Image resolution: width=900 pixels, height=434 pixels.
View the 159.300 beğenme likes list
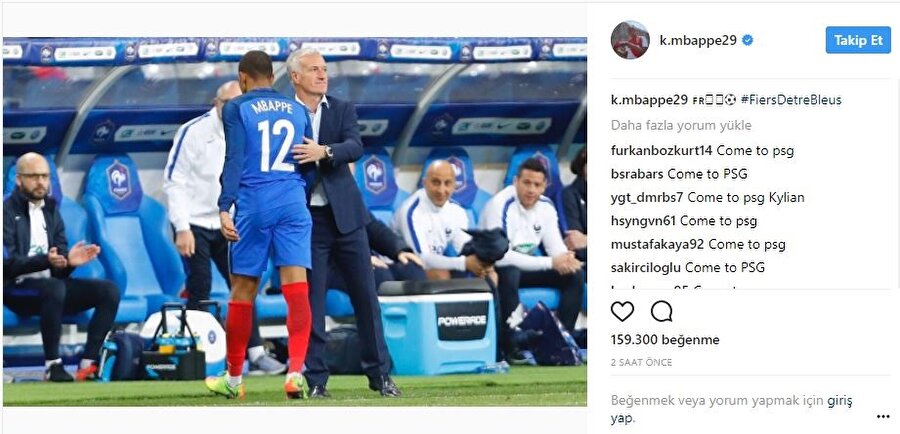point(665,340)
